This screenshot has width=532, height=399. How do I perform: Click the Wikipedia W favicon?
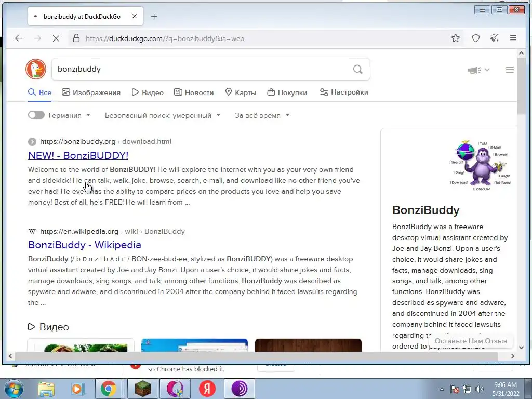[x=32, y=231]
